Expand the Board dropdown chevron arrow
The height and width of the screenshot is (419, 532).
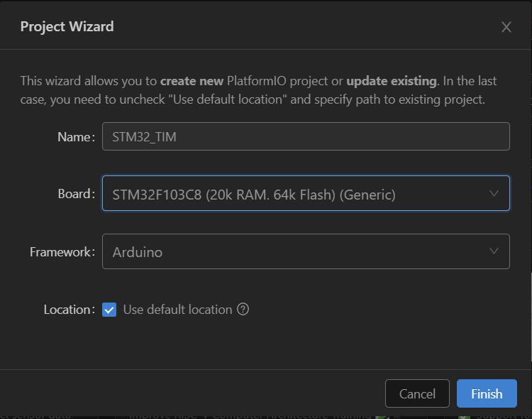point(494,193)
